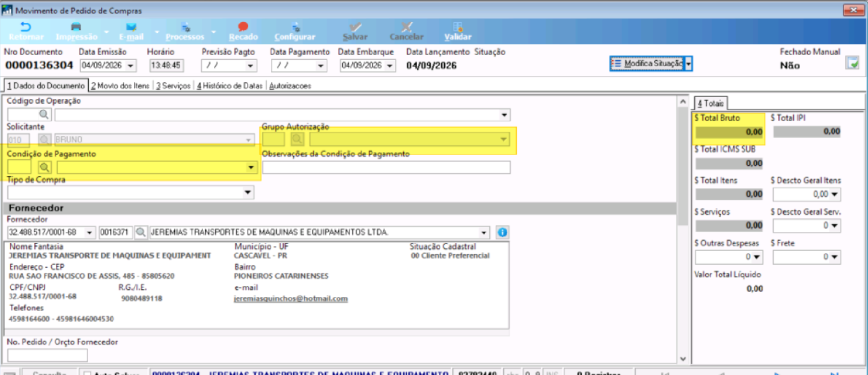Open the Data Embarque date dropdown
868x375 pixels.
(390, 66)
